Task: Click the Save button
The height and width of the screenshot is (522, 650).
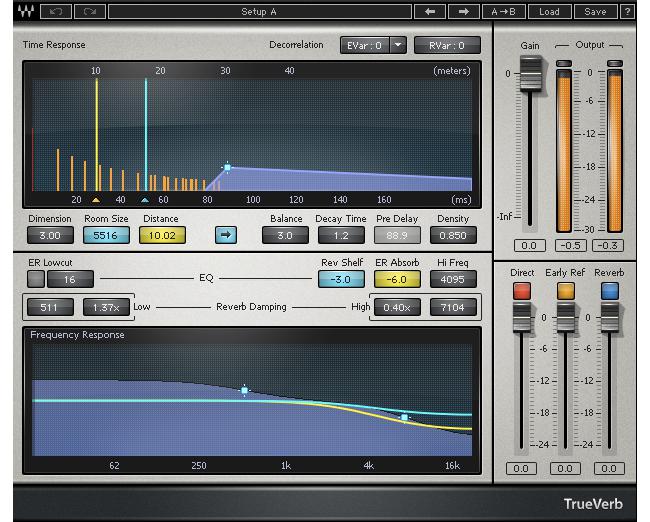Action: [595, 12]
